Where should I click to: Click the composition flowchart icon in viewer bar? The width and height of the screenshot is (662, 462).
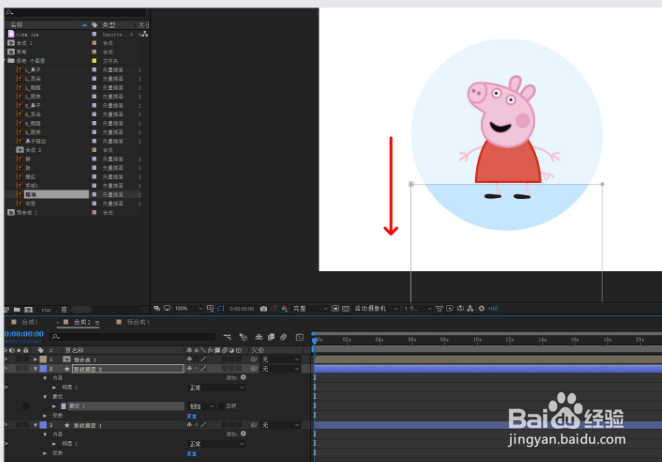(x=470, y=309)
